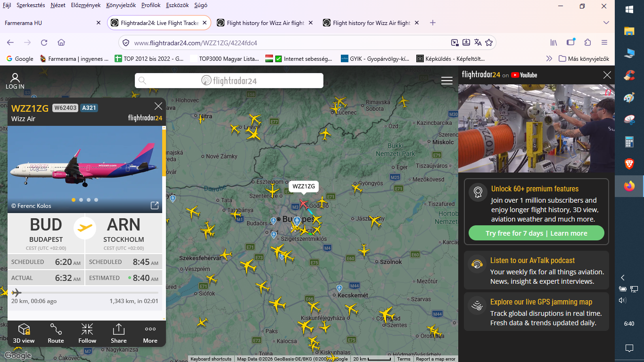The height and width of the screenshot is (362, 644).
Task: Click the LOG IN user icon
Action: 15,81
